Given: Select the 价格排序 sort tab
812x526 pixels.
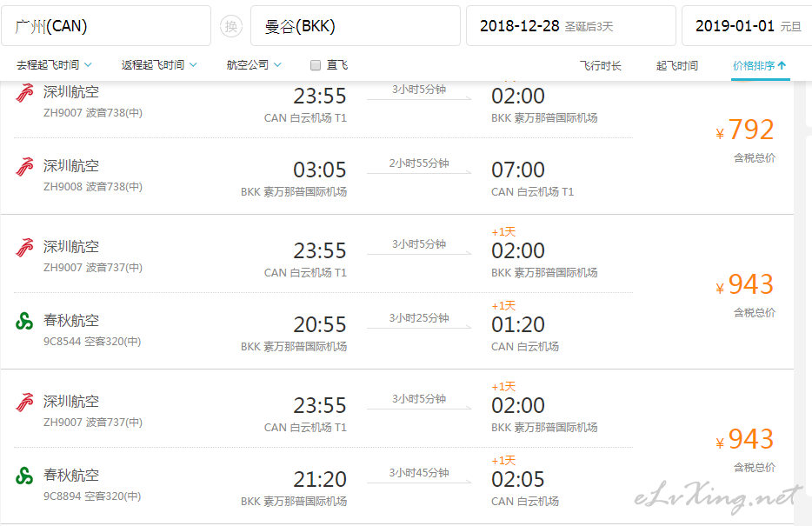Looking at the screenshot, I should pos(760,66).
